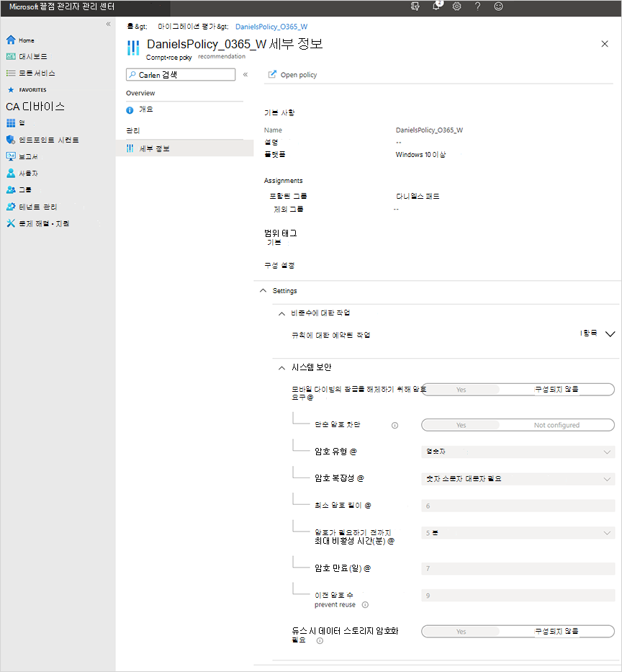The width and height of the screenshot is (622, 672).
Task: Select Yes for 단순 암호 차단
Action: (x=461, y=425)
